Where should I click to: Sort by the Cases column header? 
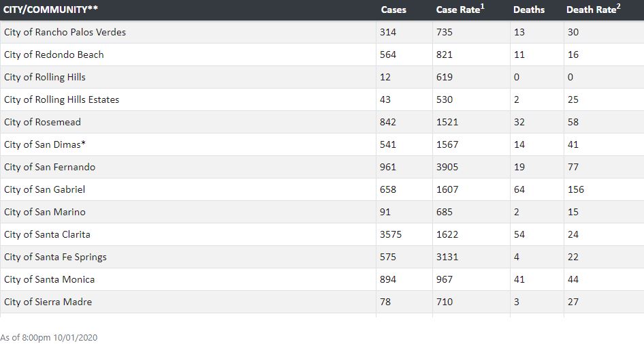pyautogui.click(x=393, y=10)
